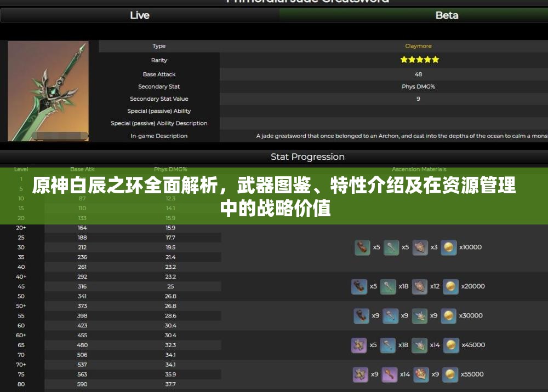Click the second material icon in the x30000 row
Screen dimensions: 548x392
click(390, 316)
